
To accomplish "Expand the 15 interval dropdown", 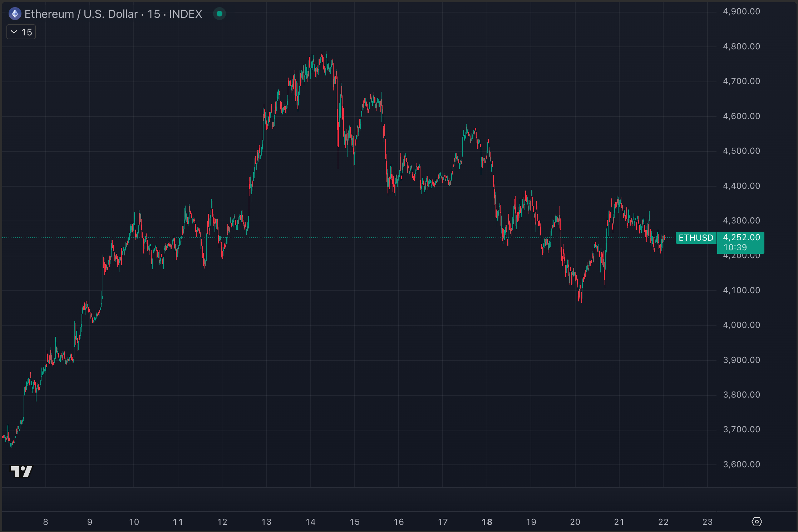I will 21,32.
